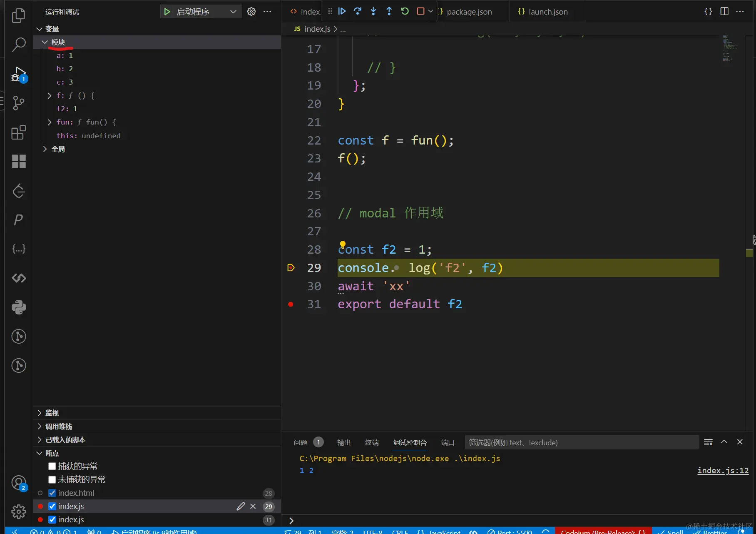Expand the Loaded Scripts section
The image size is (756, 534).
[x=157, y=440]
